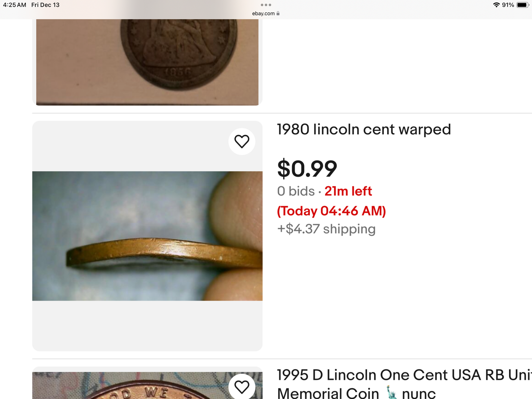This screenshot has height=399, width=532.
Task: Tap the 91% battery percentage
Action: (508, 5)
